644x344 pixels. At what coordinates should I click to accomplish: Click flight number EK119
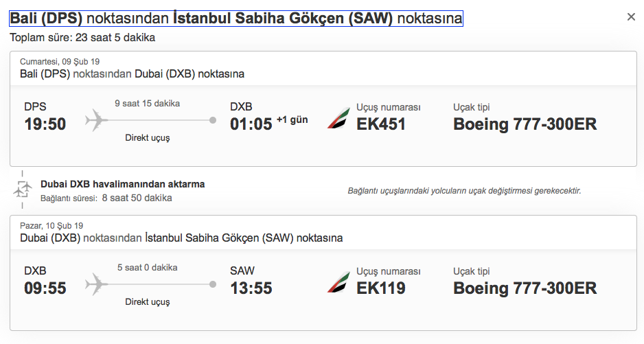[x=381, y=288]
